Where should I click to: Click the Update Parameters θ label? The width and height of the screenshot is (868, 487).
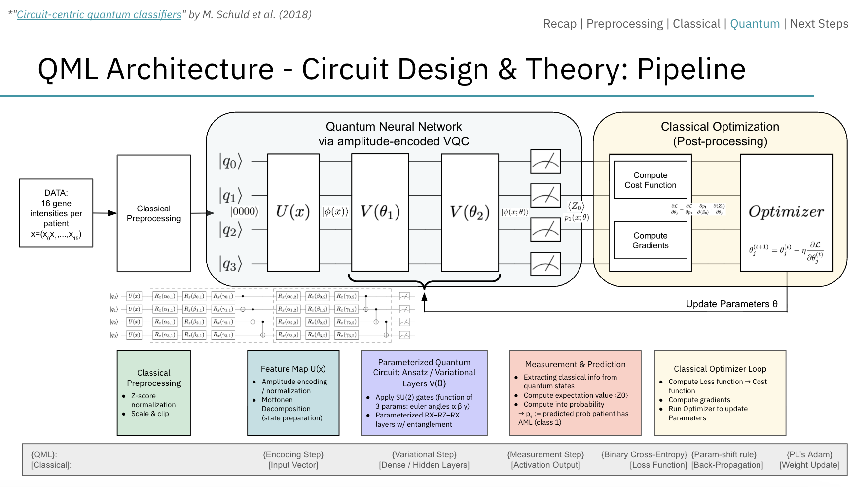732,304
